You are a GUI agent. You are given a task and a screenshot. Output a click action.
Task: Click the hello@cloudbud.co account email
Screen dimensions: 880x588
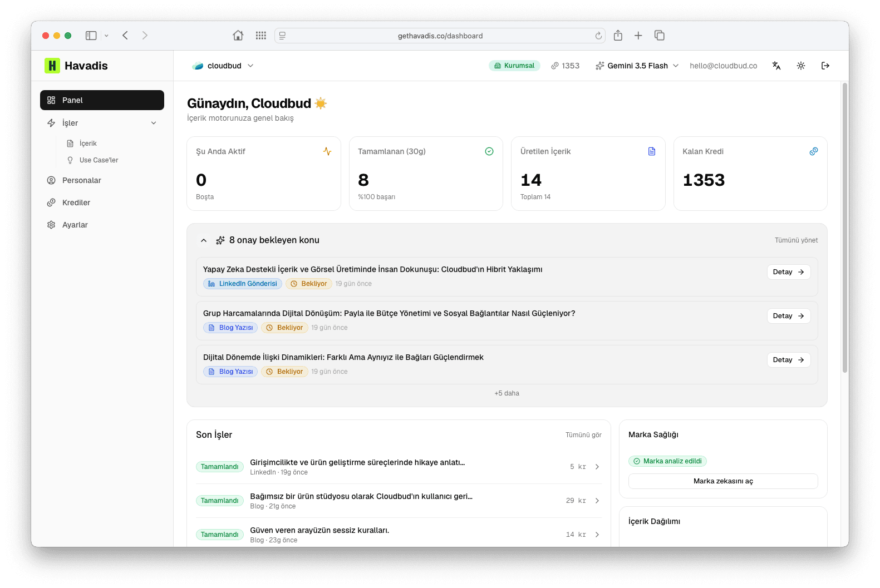coord(723,66)
